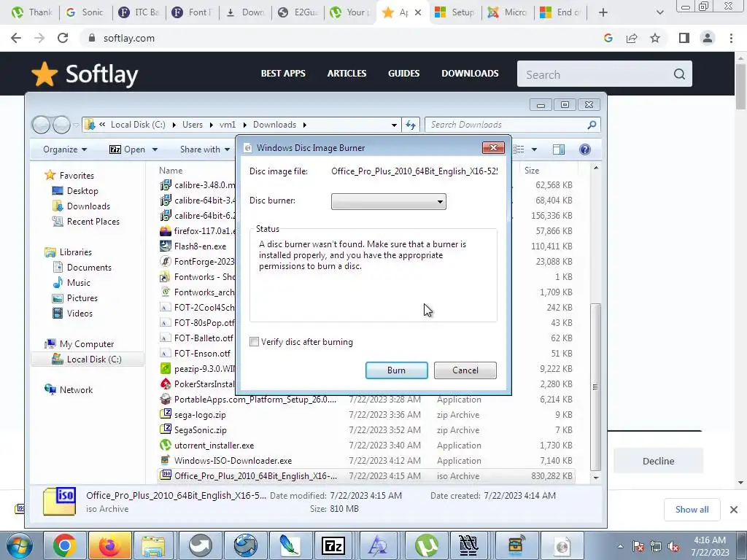
Task: Select the utorrent_installer.exe icon
Action: [x=166, y=446]
